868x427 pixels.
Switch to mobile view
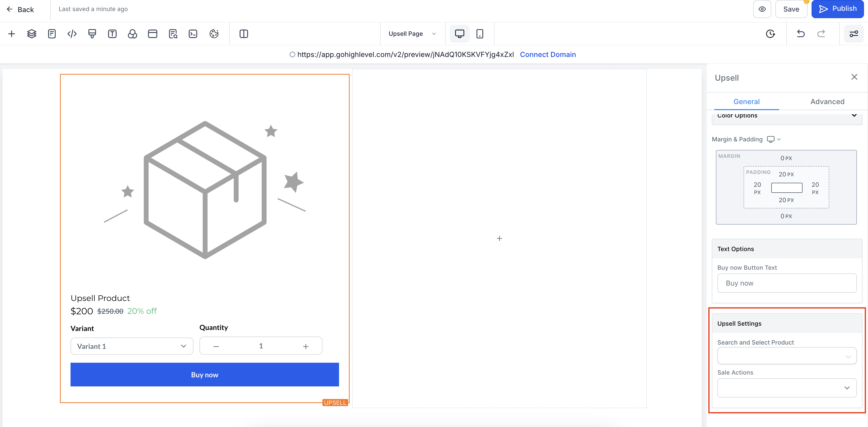pyautogui.click(x=480, y=34)
